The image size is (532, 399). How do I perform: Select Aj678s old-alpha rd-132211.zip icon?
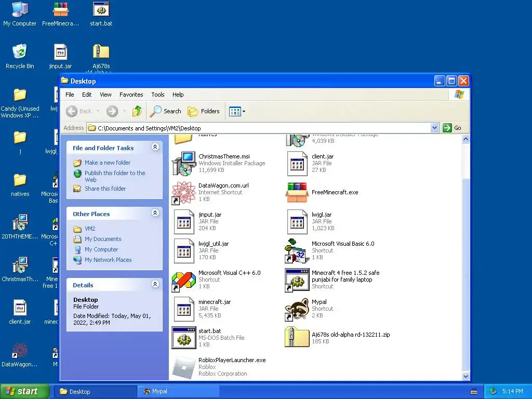click(x=297, y=337)
